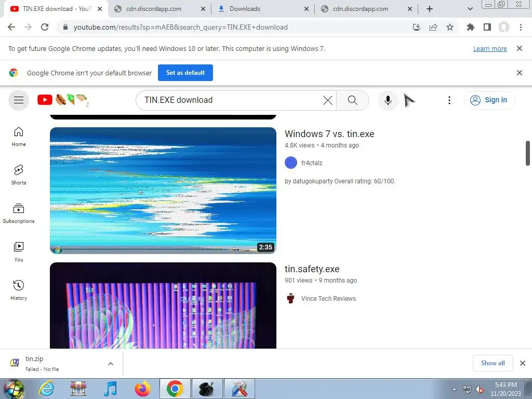Open History in the YouTube sidebar

tap(19, 290)
